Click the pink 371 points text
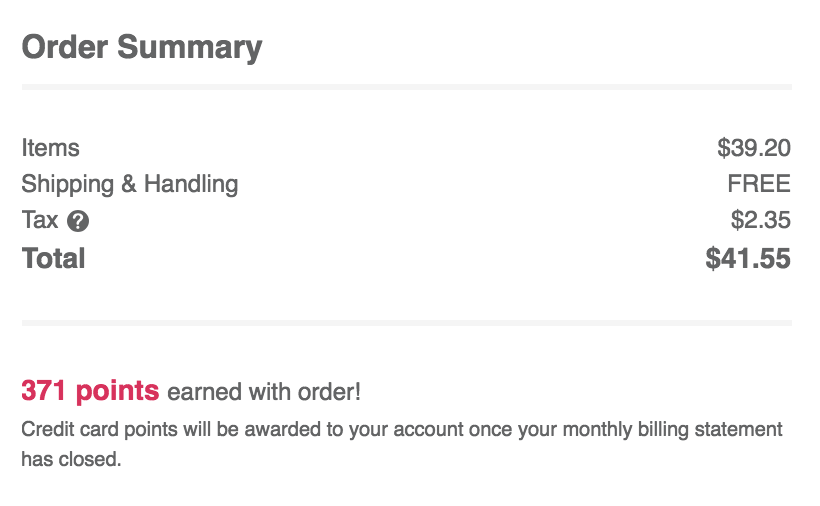Screen dimensions: 820x506 pos(90,390)
